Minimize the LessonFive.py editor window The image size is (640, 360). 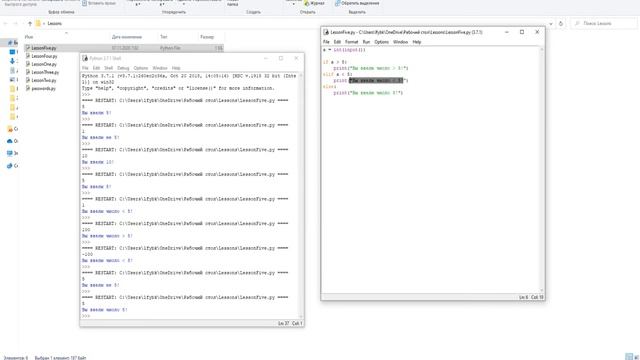click(x=507, y=32)
